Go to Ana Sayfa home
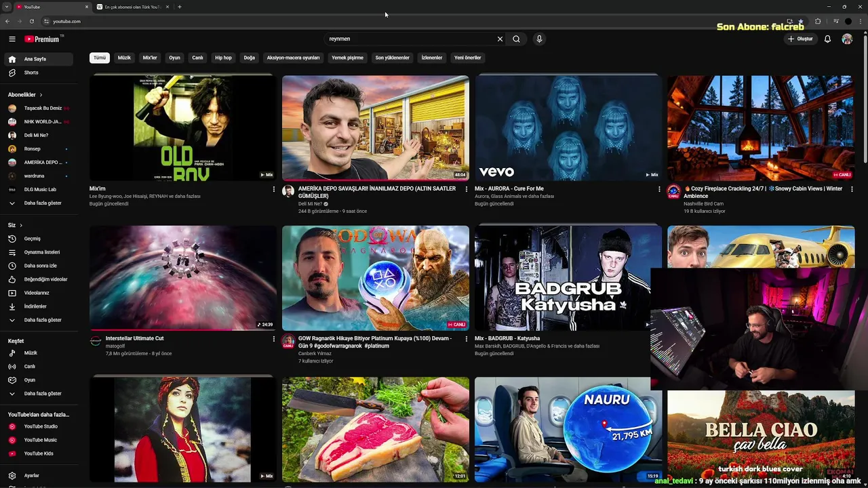 (x=40, y=59)
